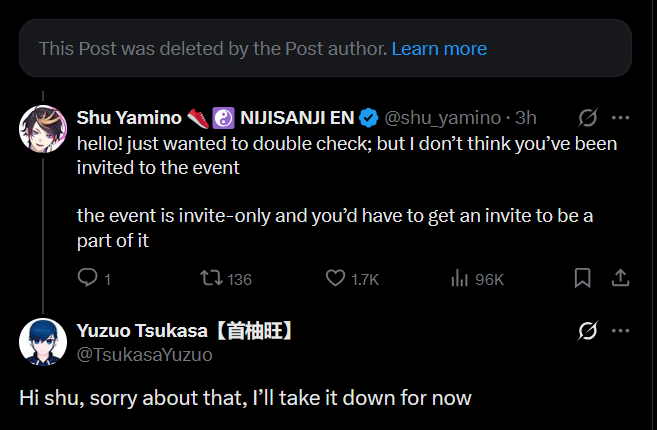Image resolution: width=657 pixels, height=430 pixels.
Task: Click the @TsukasaYuzuo handle
Action: coord(145,355)
